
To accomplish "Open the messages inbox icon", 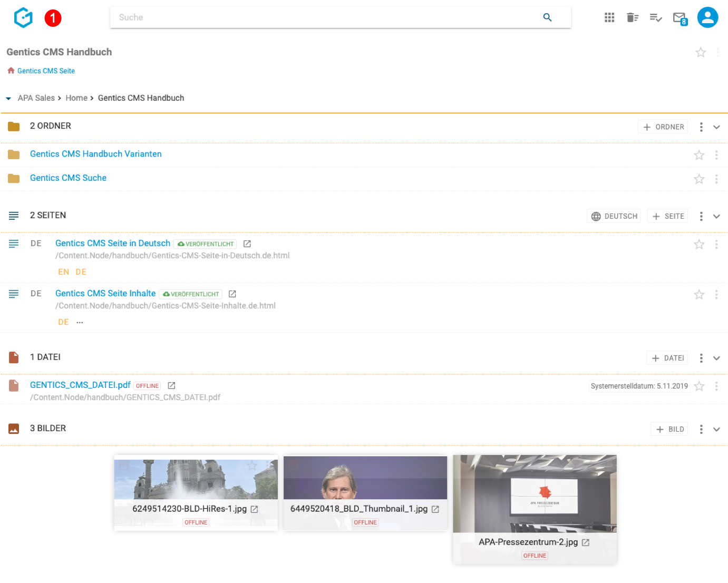I will tap(680, 18).
